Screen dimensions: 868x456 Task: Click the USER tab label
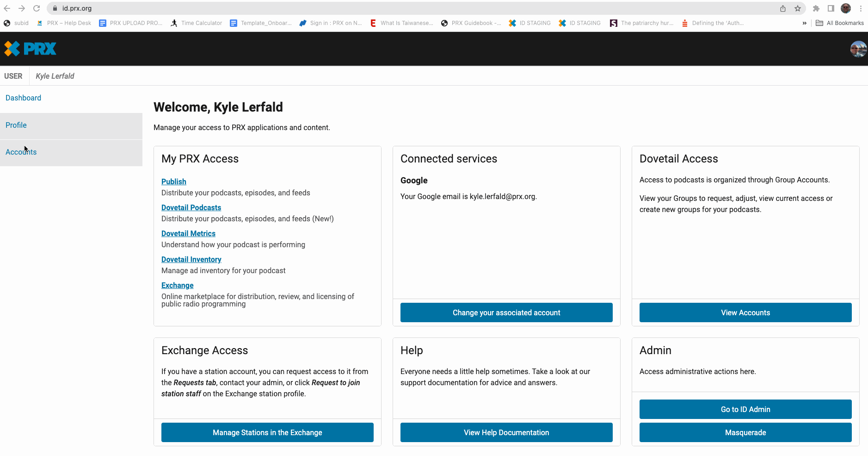point(13,76)
